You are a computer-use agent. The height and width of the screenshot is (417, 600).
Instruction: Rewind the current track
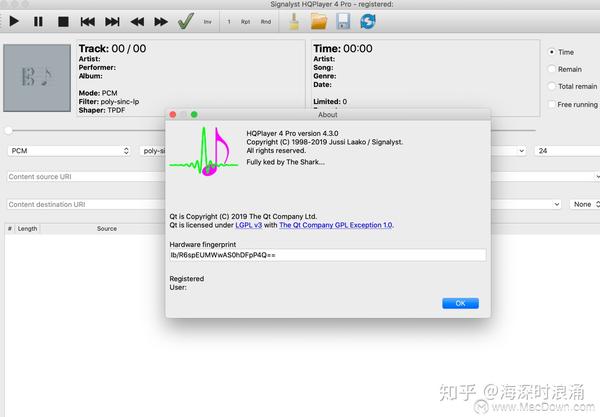pyautogui.click(x=137, y=22)
